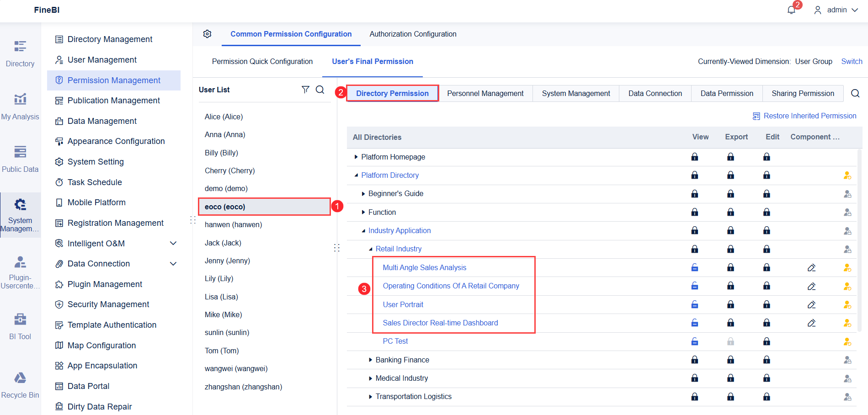Collapse the Platform Directory tree node
Screen dimensions: 868x415
click(x=356, y=176)
